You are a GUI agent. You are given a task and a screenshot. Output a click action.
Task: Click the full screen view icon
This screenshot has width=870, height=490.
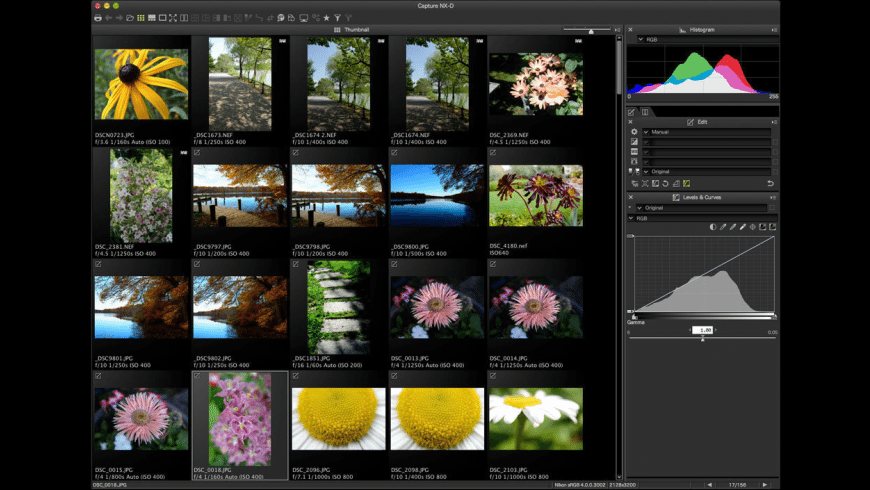pos(173,18)
